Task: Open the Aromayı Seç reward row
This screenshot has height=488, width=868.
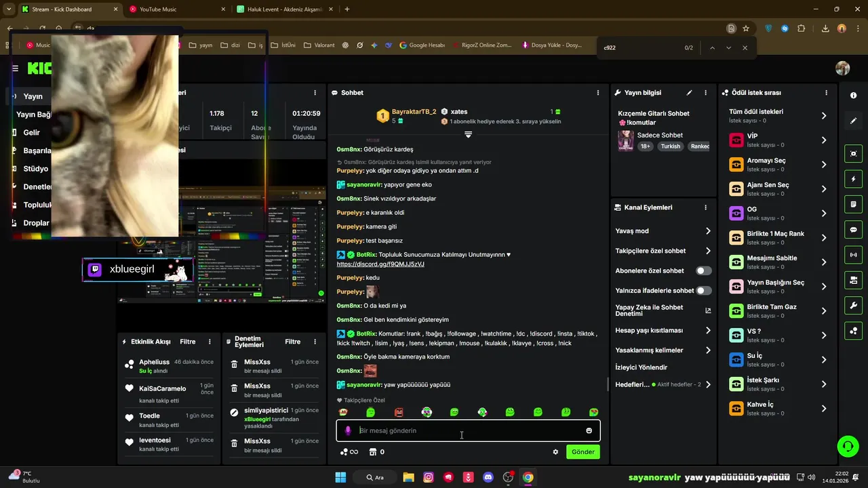Action: coord(778,164)
